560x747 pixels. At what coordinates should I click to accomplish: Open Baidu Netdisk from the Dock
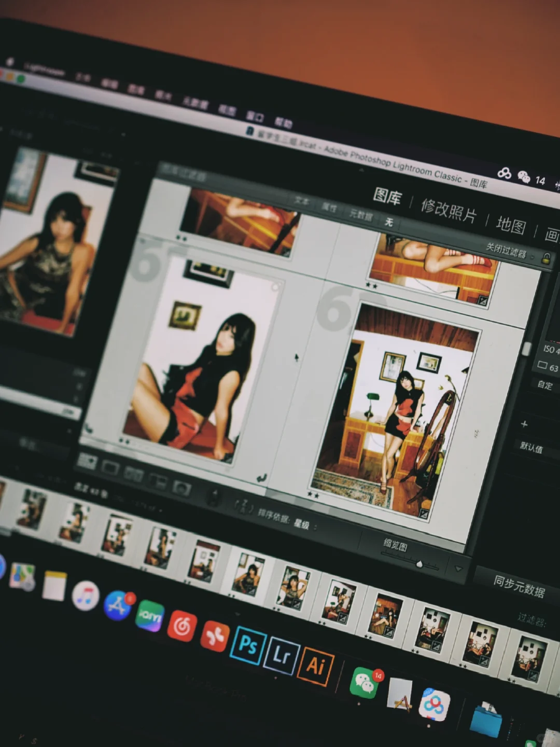(x=435, y=705)
